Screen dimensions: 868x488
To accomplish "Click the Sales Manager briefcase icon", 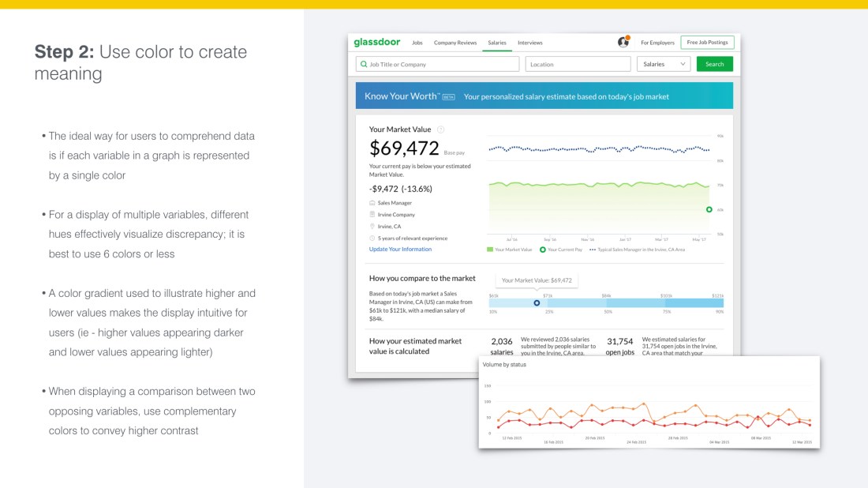I will click(372, 203).
